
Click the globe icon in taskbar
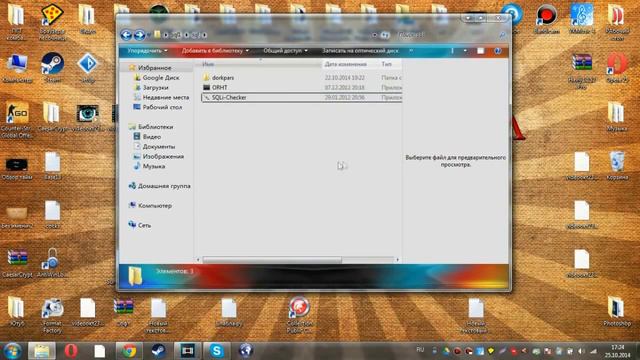(x=246, y=351)
